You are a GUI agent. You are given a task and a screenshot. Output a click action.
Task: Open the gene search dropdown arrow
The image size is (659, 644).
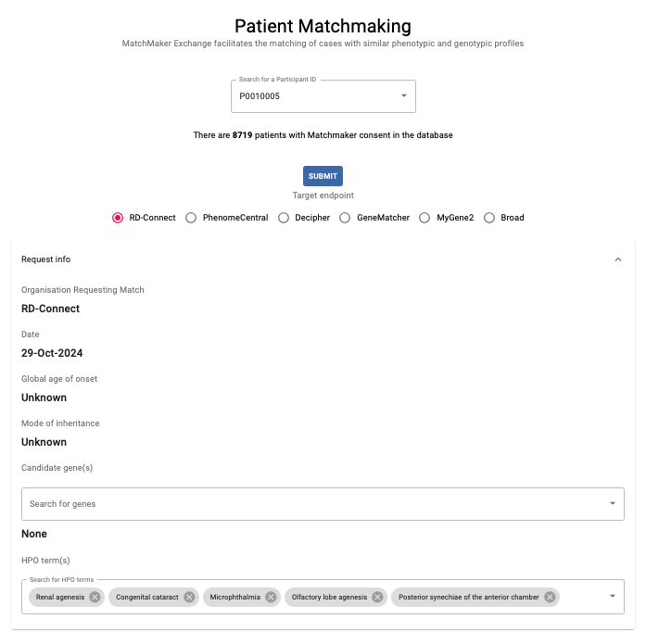tap(612, 504)
